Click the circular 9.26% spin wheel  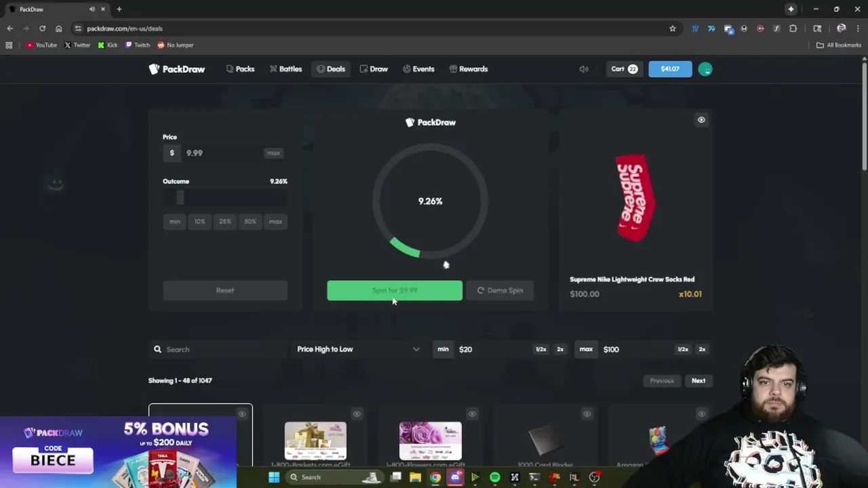(430, 201)
